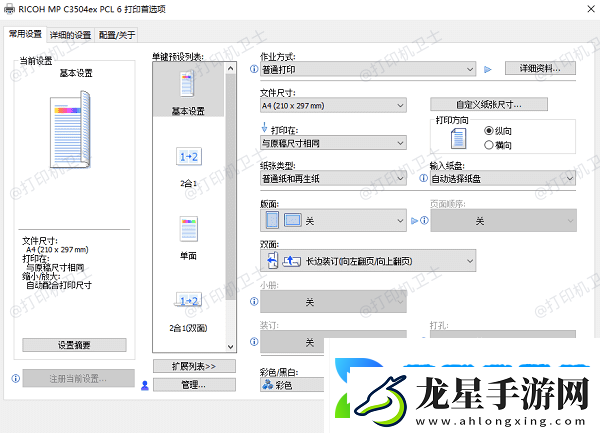Click the info icon beside 输入纸盘

point(423,178)
